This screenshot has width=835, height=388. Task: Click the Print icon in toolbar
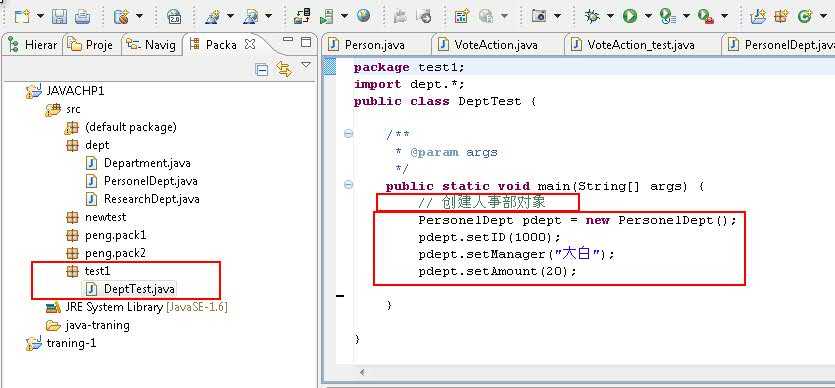[82, 16]
